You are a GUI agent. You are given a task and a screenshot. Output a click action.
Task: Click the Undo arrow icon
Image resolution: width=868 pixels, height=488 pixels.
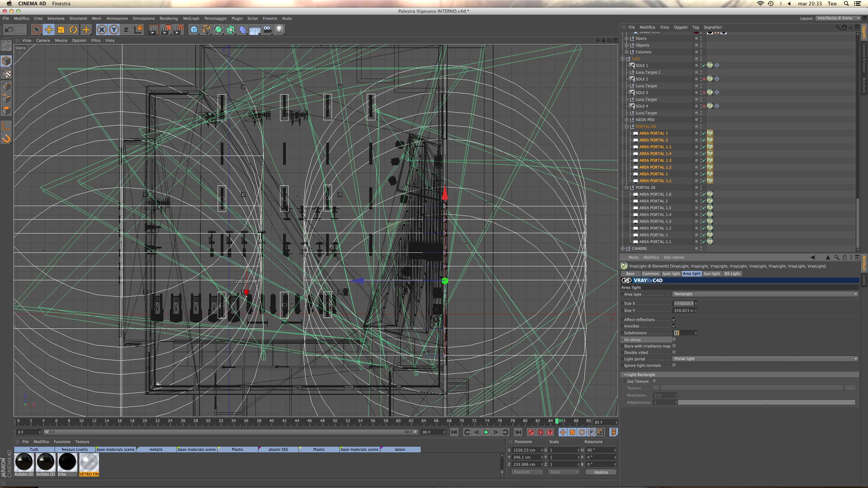9,30
